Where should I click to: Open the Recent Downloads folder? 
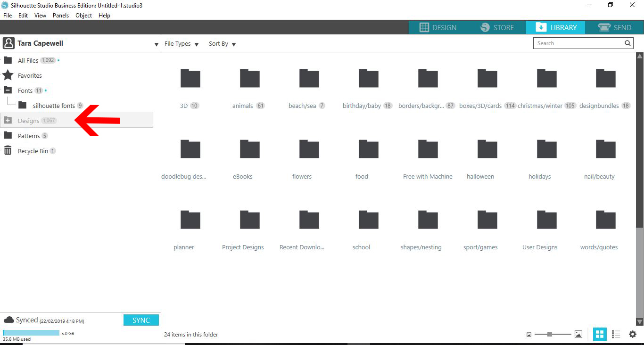(309, 220)
